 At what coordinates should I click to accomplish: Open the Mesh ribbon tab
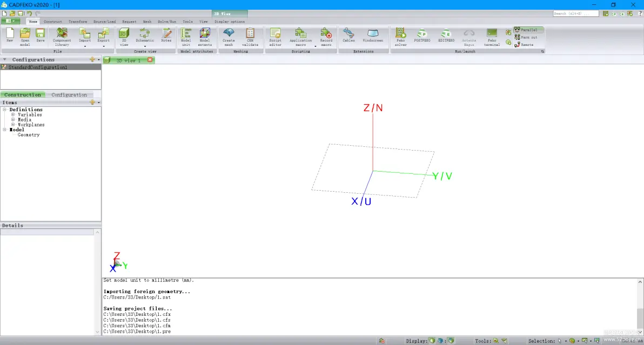point(147,22)
